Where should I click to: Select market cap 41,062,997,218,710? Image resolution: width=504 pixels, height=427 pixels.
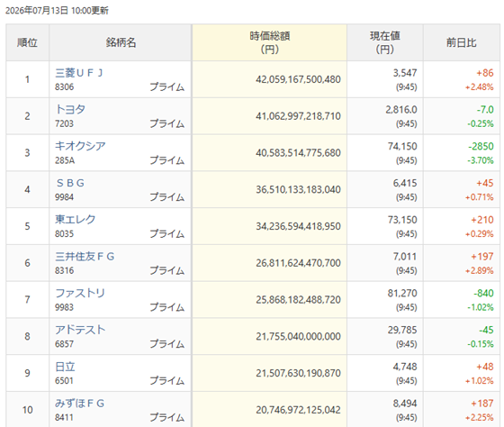coord(298,116)
